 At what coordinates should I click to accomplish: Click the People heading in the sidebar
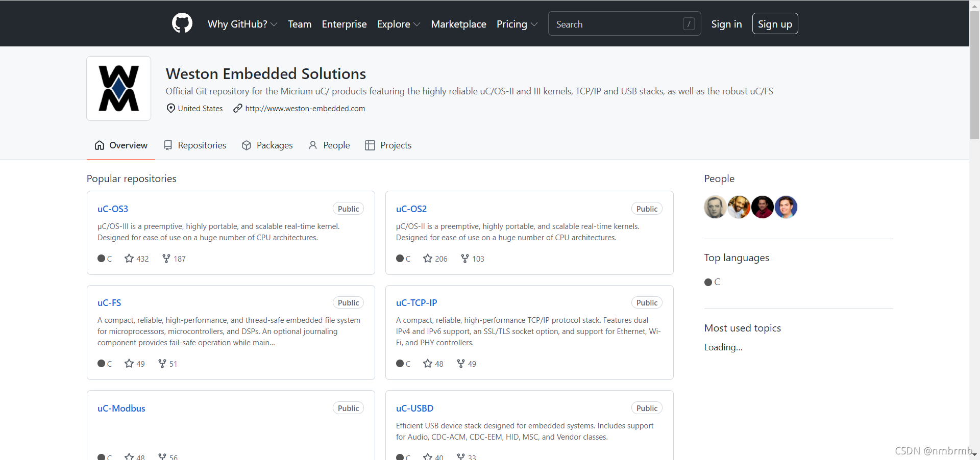pyautogui.click(x=719, y=178)
